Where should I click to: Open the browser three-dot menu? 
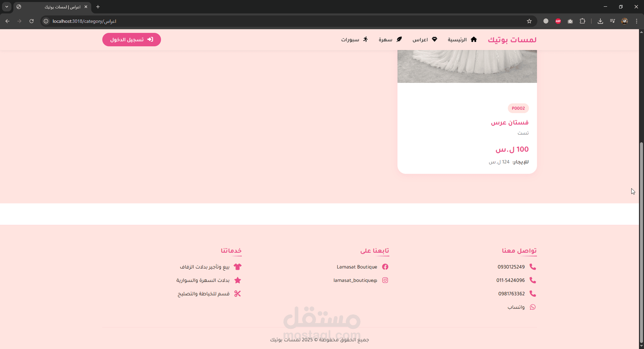(x=637, y=21)
